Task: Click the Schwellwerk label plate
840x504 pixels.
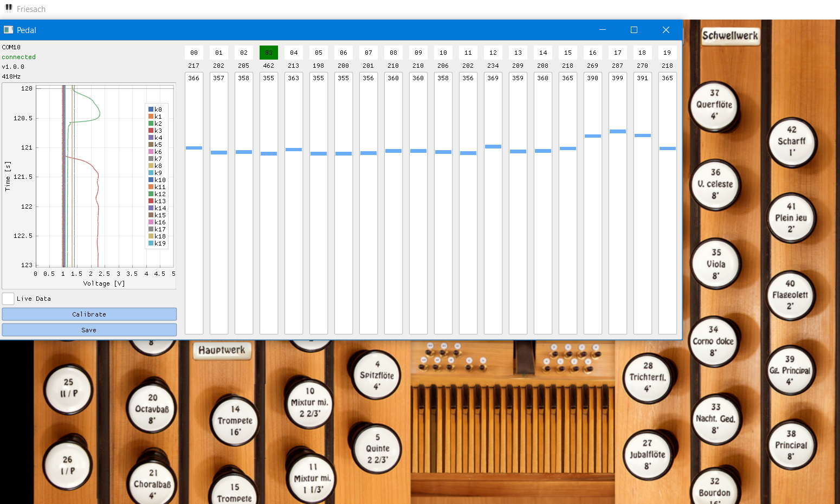Action: (730, 36)
